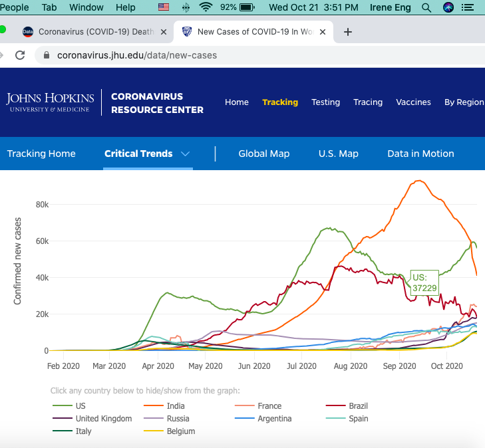The width and height of the screenshot is (485, 448).
Task: Open the Testing section link
Action: (325, 102)
